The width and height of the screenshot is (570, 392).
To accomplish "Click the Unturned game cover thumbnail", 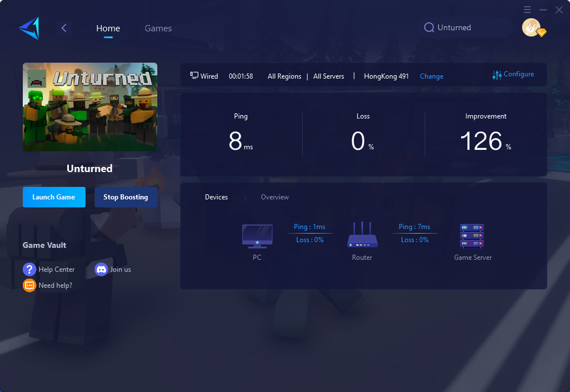I will 90,107.
